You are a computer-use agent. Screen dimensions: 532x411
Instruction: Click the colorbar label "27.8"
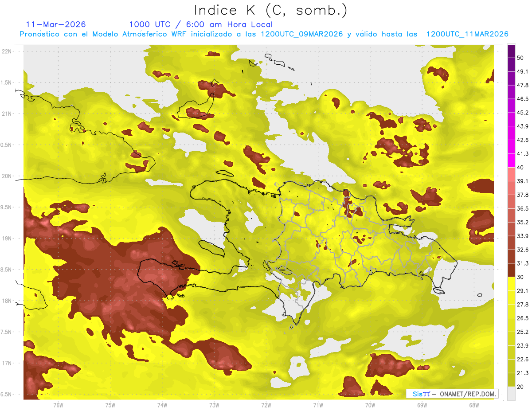(523, 304)
